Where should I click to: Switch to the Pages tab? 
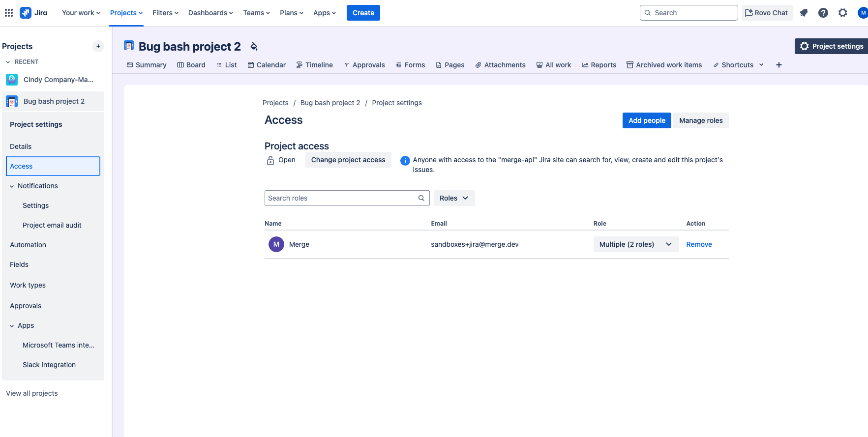click(450, 65)
